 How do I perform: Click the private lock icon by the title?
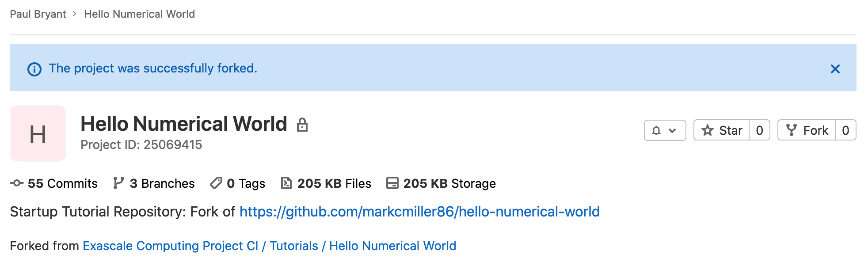[x=302, y=125]
